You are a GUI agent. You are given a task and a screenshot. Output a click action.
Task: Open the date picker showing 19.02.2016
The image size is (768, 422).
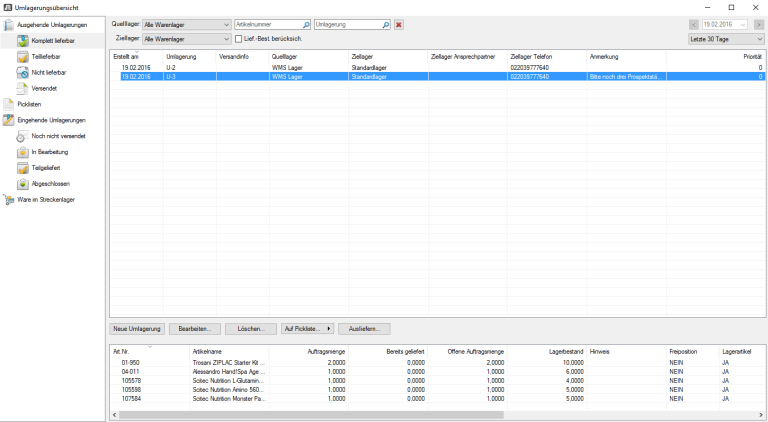(743, 23)
